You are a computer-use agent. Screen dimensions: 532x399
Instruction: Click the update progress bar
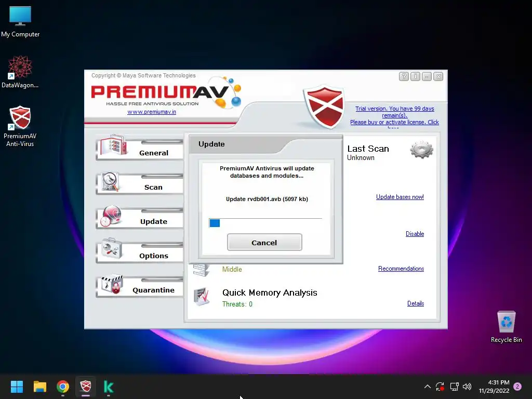pos(265,223)
